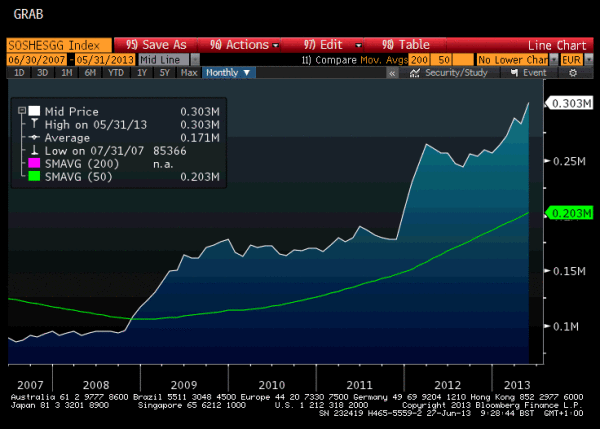The height and width of the screenshot is (429, 600).
Task: Collapse the legend tree box
Action: (22, 111)
